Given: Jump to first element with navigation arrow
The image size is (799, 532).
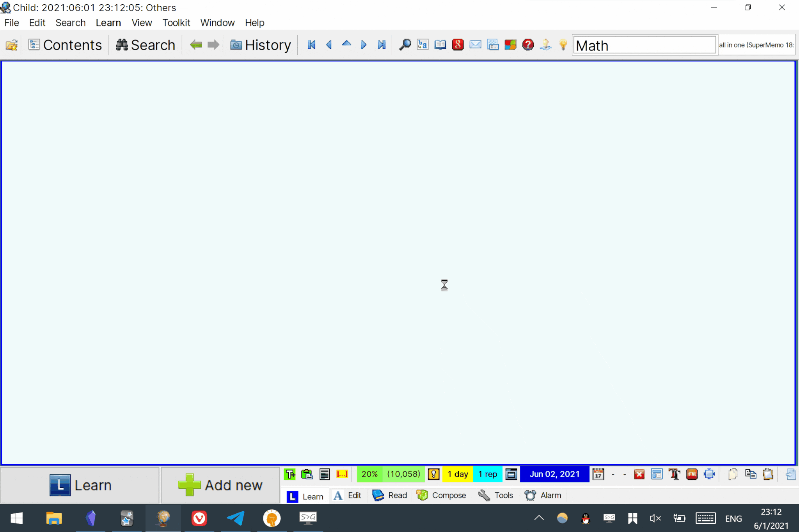Looking at the screenshot, I should point(311,45).
